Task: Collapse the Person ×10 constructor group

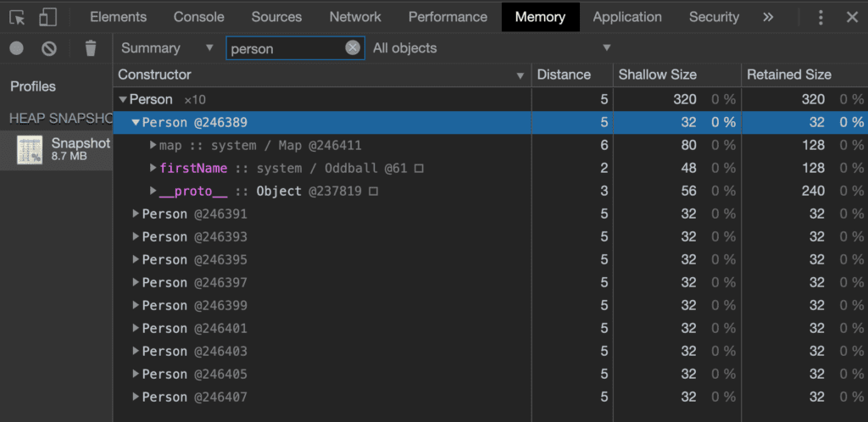Action: [124, 100]
